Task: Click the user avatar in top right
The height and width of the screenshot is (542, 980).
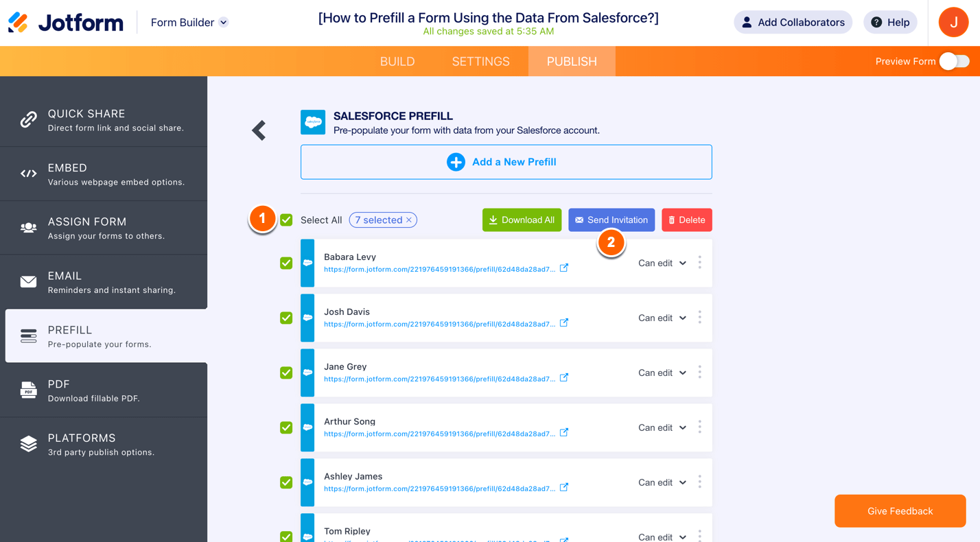Action: (x=953, y=23)
